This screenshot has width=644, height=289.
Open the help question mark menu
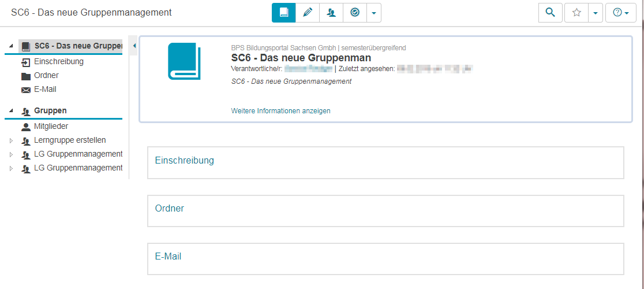(620, 13)
